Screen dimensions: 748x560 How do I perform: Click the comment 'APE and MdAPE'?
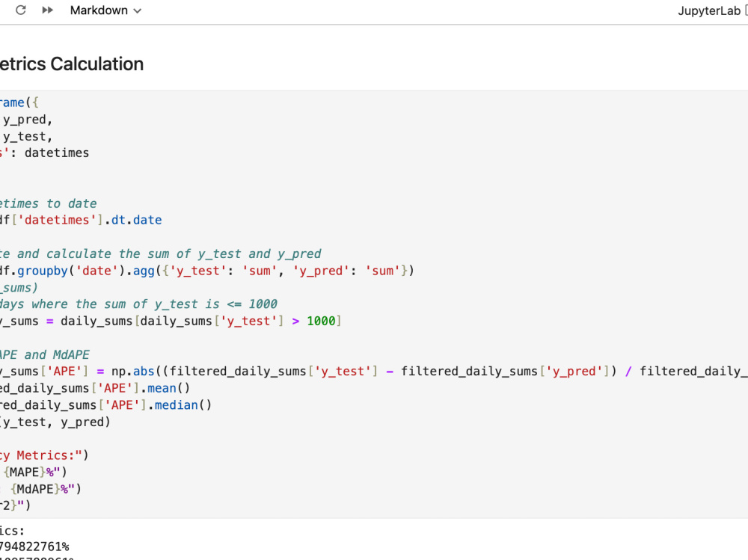pyautogui.click(x=45, y=355)
